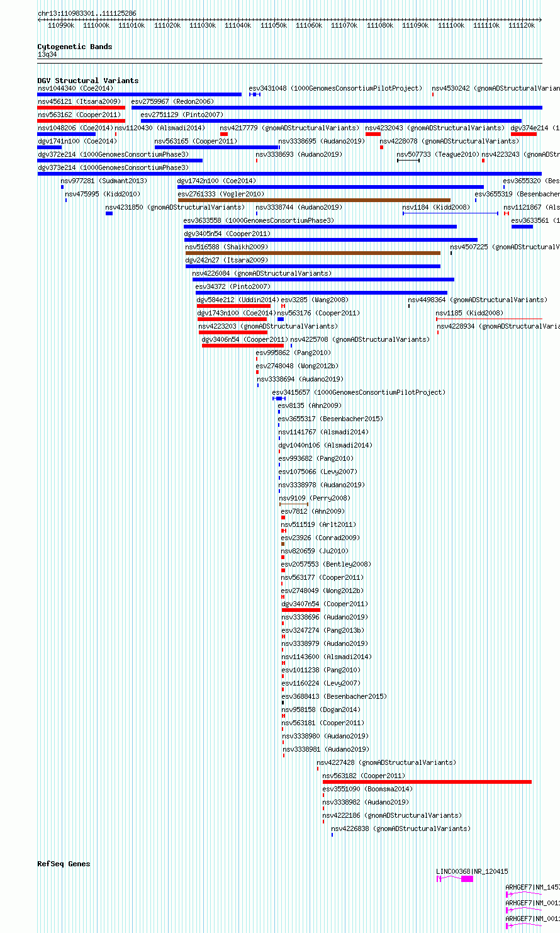Select nsv1184 (Kidd2008) label
Image resolution: width=560 pixels, height=933 pixels.
click(436, 207)
